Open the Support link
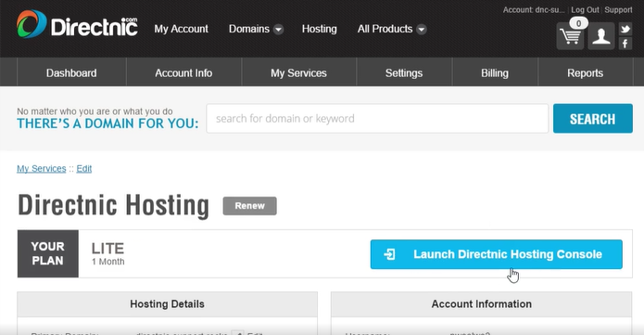Screen dimensions: 644x335 pos(618,9)
